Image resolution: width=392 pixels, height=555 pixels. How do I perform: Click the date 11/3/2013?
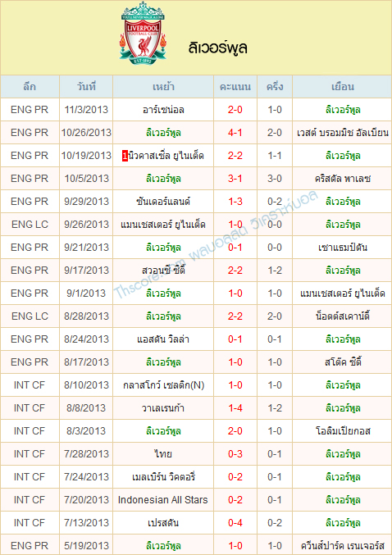point(86,110)
